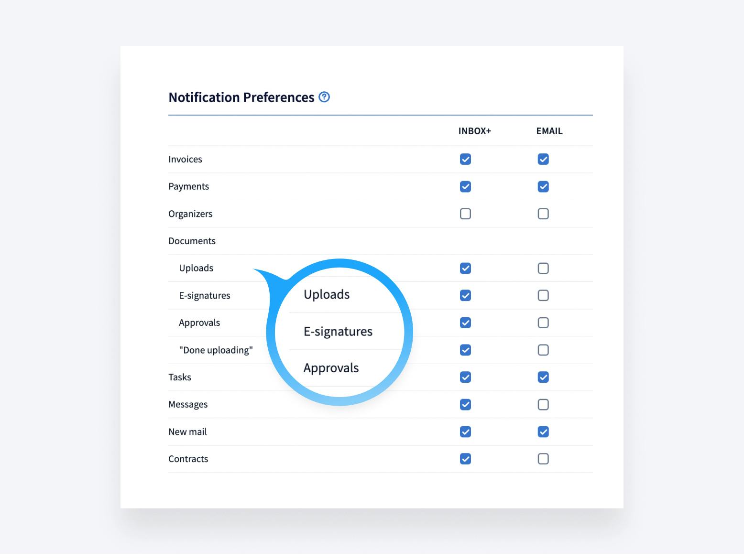Viewport: 744px width, 560px height.
Task: Disable Approvals Inbox+ notifications
Action: (465, 323)
